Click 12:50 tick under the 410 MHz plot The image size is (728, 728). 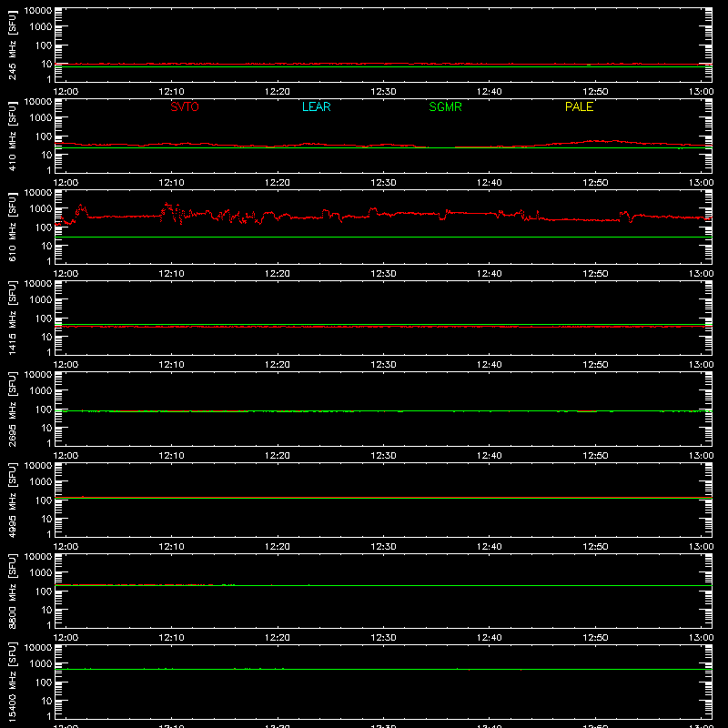pos(595,183)
